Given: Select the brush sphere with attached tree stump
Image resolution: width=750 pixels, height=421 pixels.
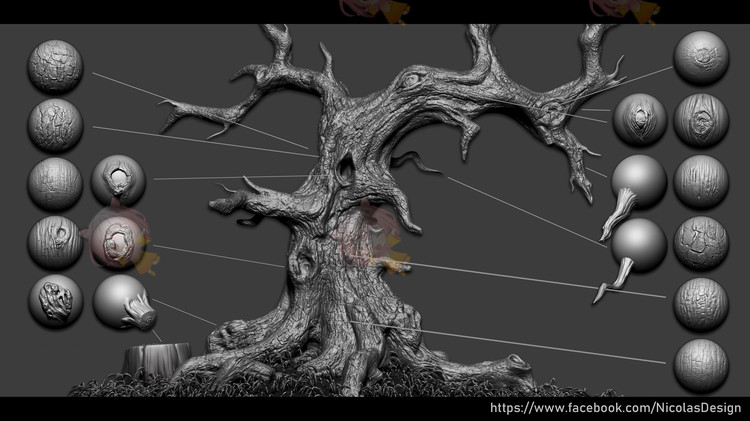Looking at the screenshot, I should click(x=124, y=302).
